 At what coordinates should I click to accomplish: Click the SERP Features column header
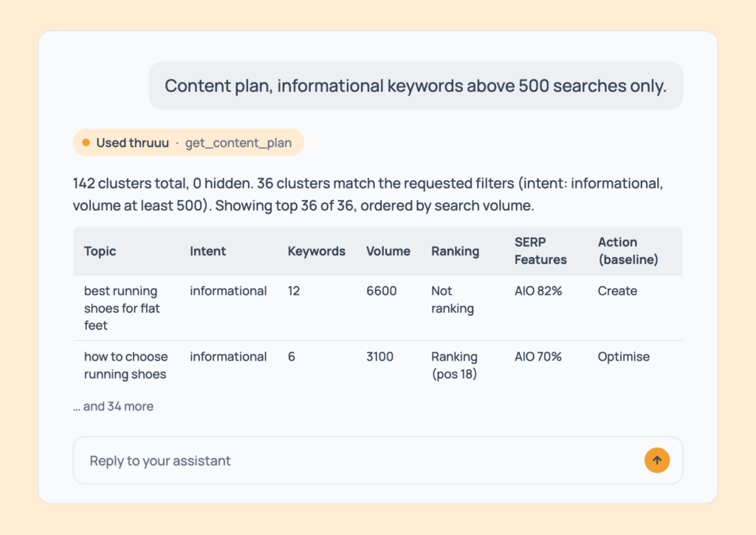pyautogui.click(x=540, y=251)
